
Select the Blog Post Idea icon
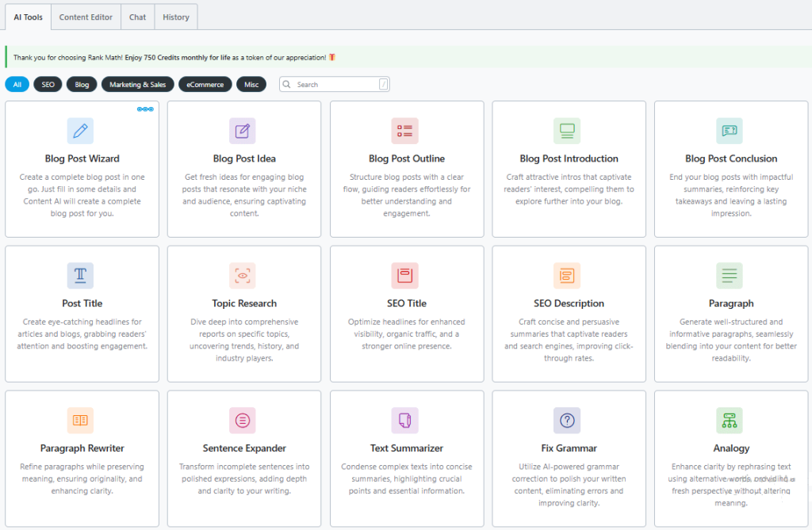(243, 131)
